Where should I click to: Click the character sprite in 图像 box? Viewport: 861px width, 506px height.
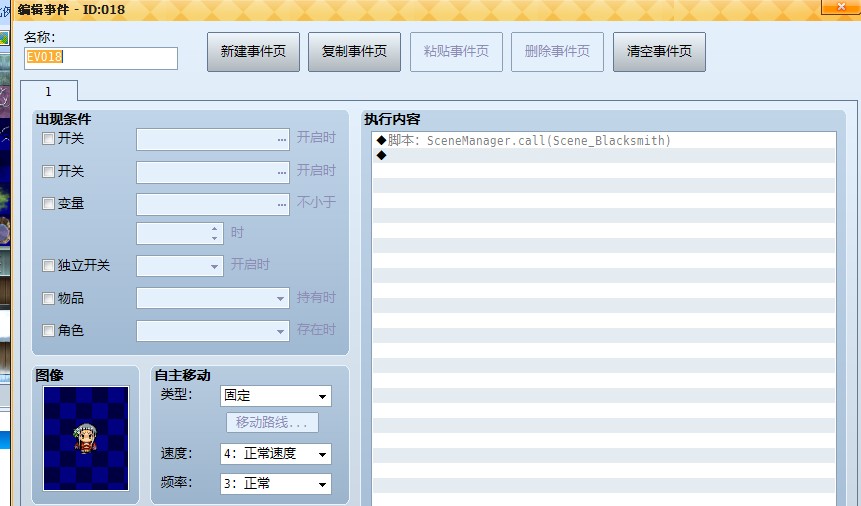[x=85, y=438]
